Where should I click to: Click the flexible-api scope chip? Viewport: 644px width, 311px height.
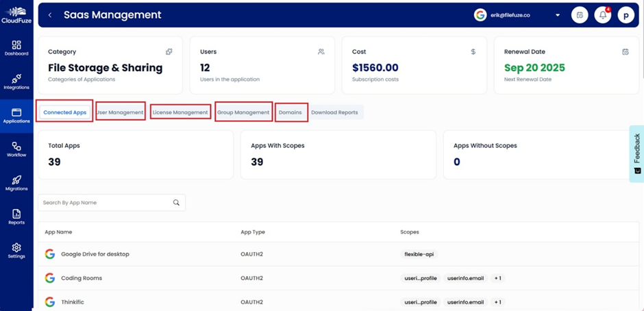419,254
